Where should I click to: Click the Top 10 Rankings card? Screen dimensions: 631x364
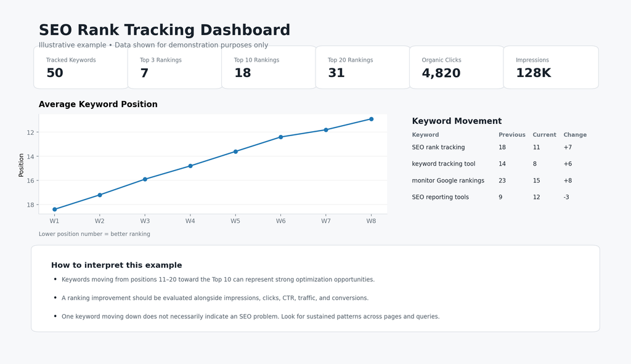pyautogui.click(x=269, y=67)
